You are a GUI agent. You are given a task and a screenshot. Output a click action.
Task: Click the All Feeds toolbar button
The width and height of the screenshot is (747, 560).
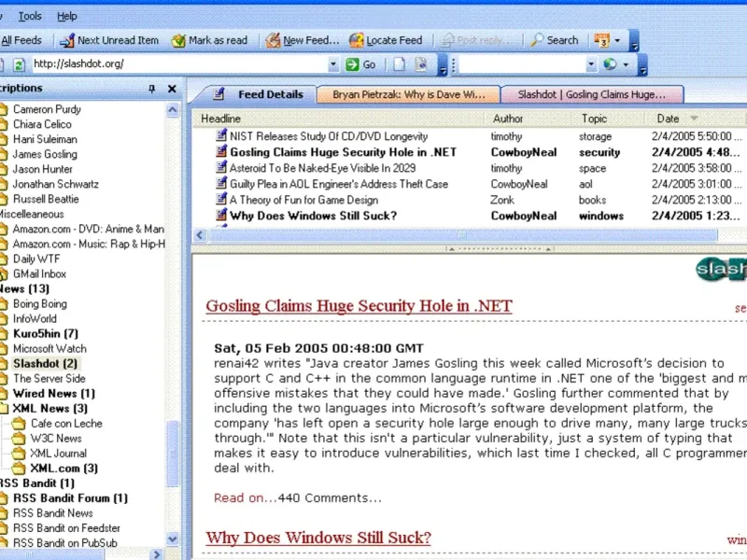[x=21, y=40]
